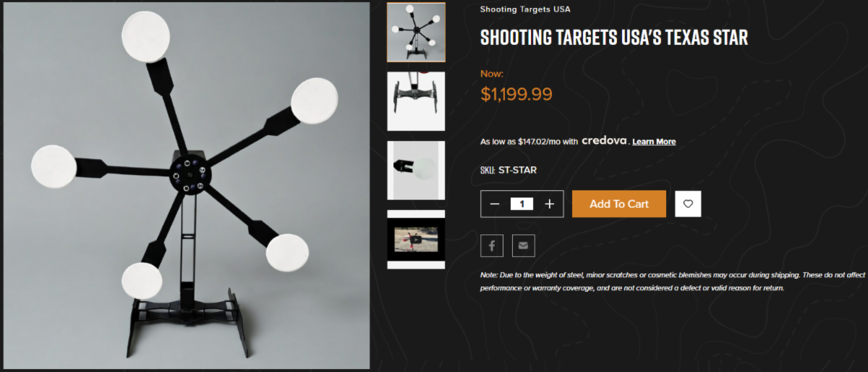Image resolution: width=868 pixels, height=372 pixels.
Task: Share product via email icon
Action: pos(523,245)
